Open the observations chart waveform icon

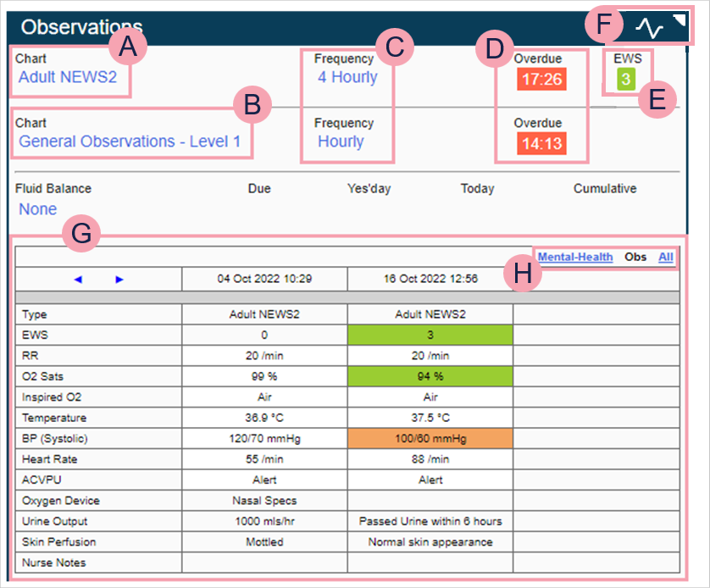click(x=649, y=29)
